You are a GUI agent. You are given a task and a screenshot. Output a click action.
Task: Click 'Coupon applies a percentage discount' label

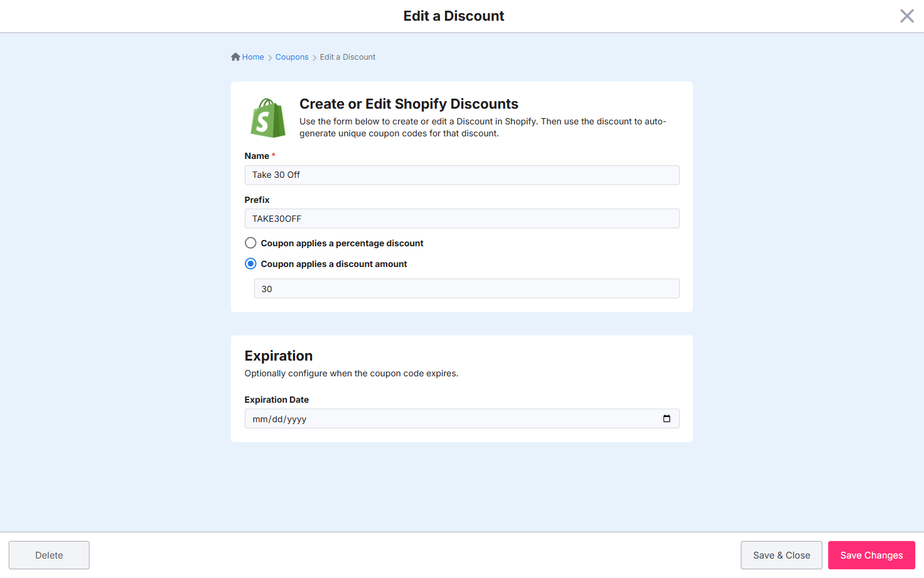(342, 243)
